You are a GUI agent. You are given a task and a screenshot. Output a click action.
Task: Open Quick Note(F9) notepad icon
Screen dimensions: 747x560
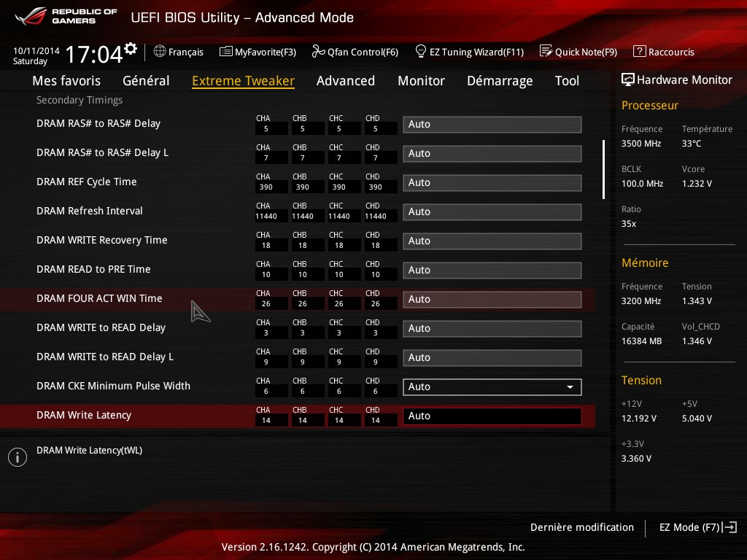click(546, 52)
